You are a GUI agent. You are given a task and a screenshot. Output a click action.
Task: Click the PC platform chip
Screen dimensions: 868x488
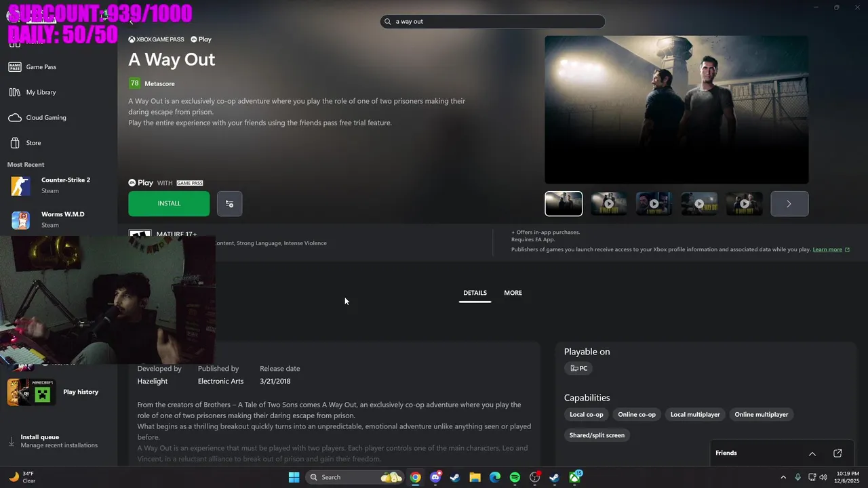pos(578,368)
